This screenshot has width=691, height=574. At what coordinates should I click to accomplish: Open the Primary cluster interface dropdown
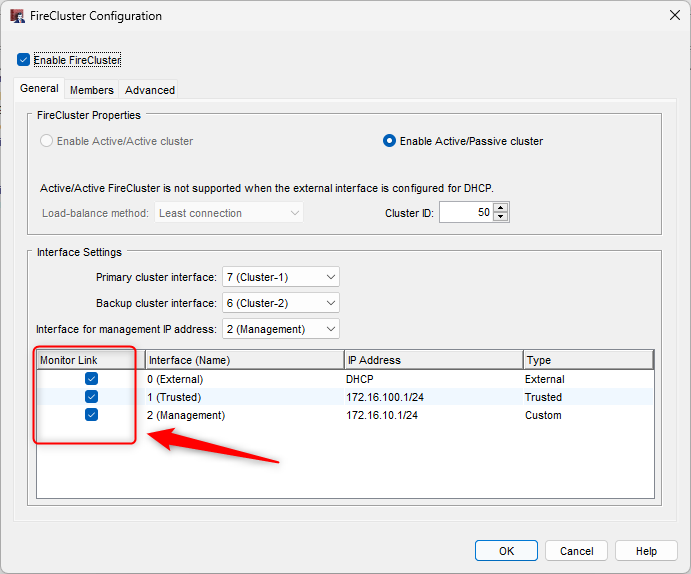tap(281, 277)
